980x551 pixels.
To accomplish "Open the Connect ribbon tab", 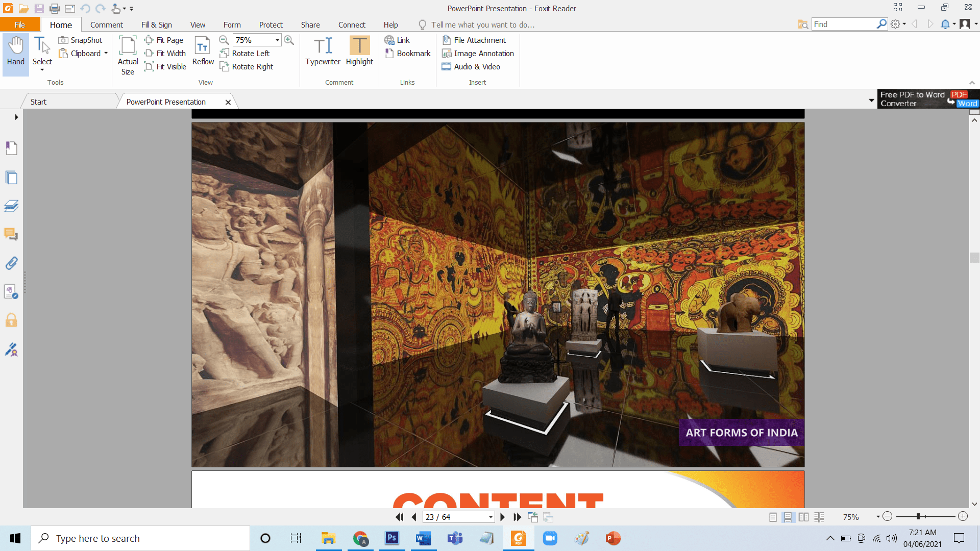I will 352,24.
